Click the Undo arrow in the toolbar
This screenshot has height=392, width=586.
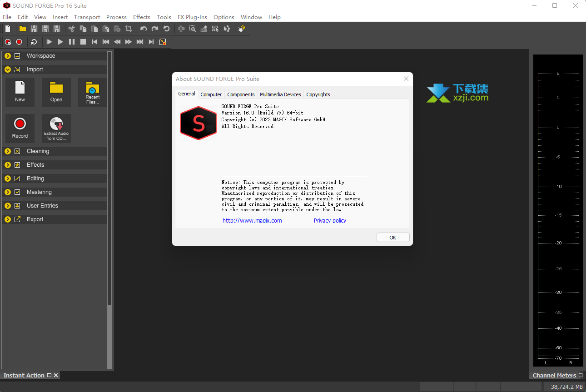(x=144, y=29)
